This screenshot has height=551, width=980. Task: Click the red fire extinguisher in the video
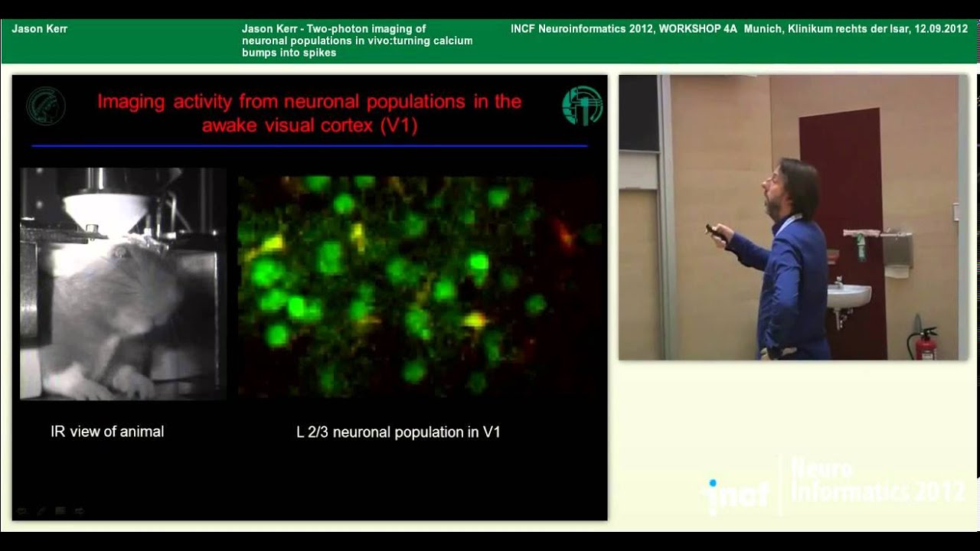tap(925, 343)
